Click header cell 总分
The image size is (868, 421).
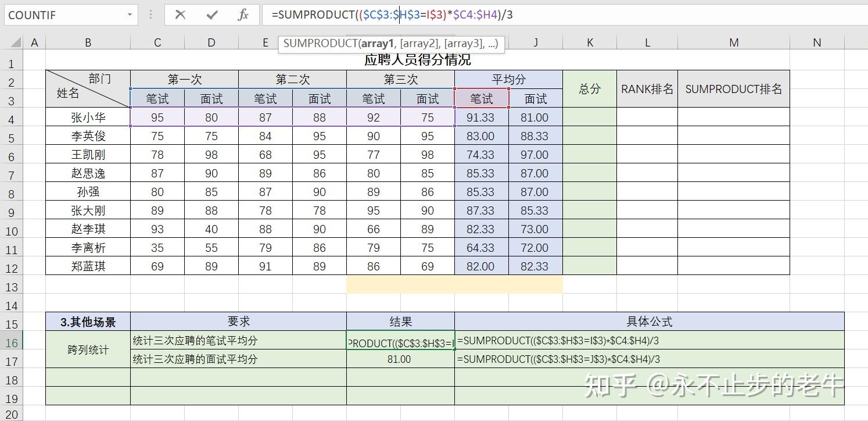[590, 89]
